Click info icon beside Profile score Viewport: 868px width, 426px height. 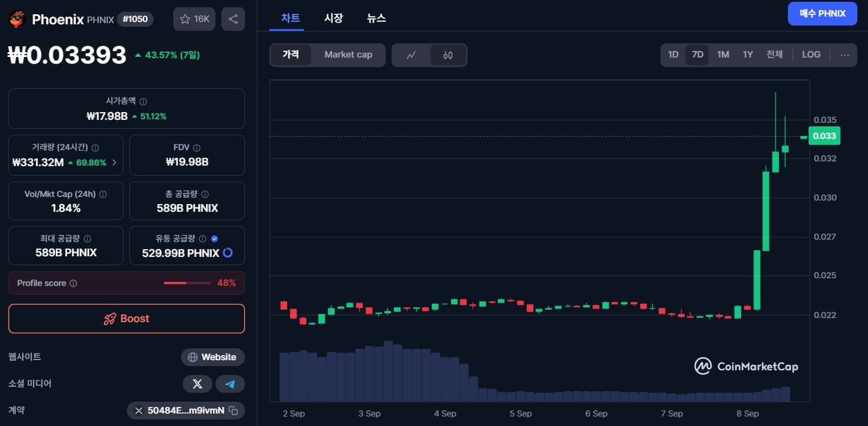pos(73,283)
